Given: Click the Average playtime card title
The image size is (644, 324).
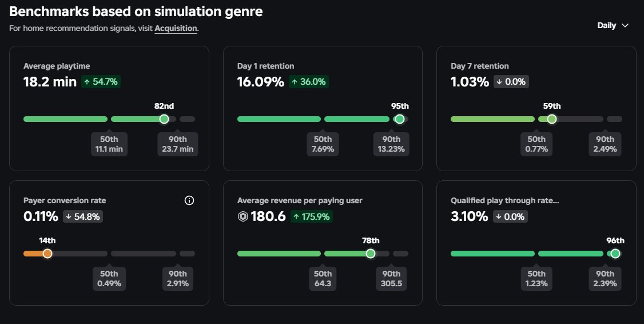Looking at the screenshot, I should (x=57, y=66).
